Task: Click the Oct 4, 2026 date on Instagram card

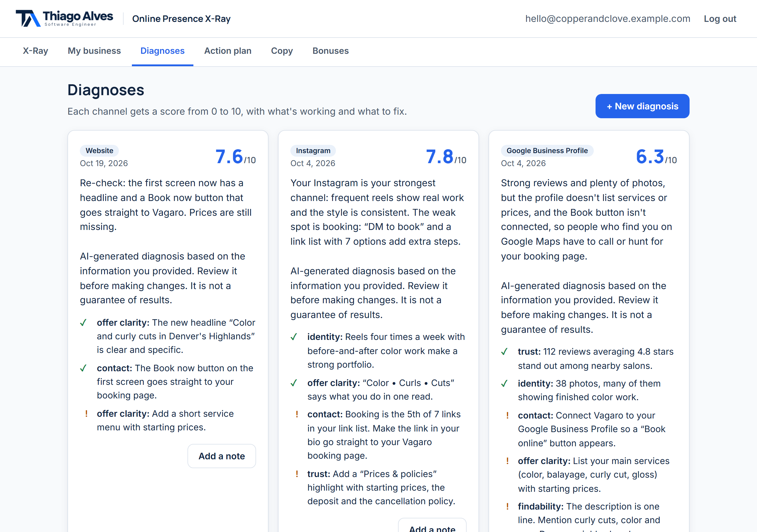Action: point(313,163)
